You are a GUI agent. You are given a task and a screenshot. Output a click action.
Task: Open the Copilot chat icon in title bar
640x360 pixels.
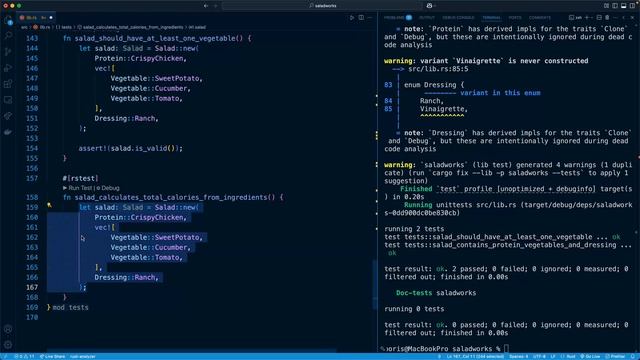(429, 6)
